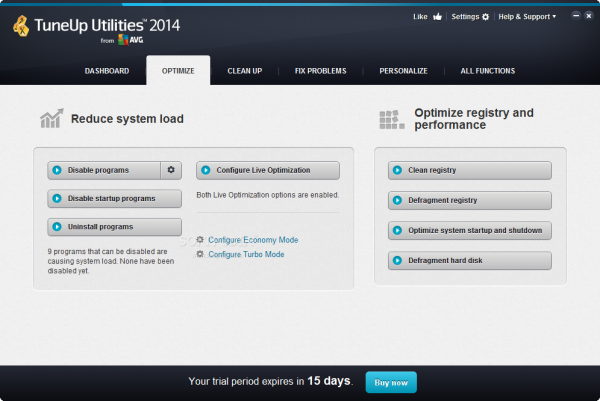
Task: Run Optimize system startup and shutdown
Action: [x=470, y=230]
